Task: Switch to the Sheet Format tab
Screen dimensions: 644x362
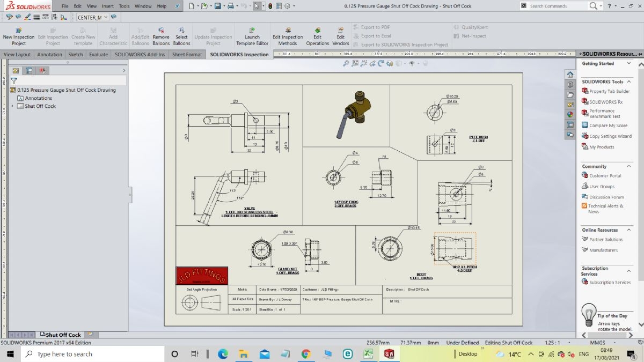Action: point(187,54)
